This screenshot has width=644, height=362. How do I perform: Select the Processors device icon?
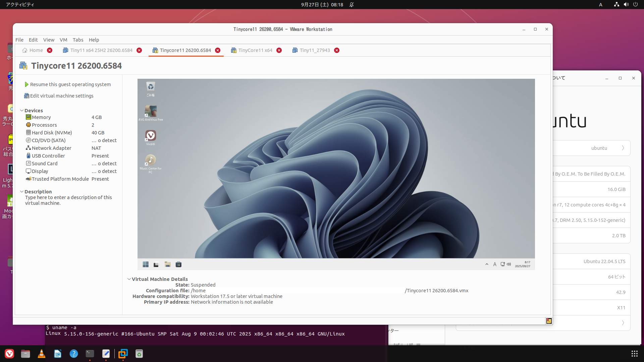tap(29, 125)
